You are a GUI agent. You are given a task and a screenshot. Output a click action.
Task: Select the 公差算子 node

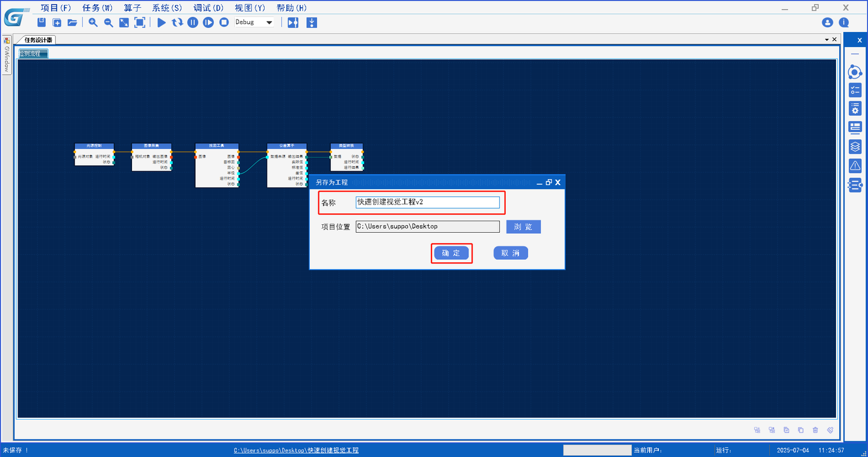tap(287, 165)
